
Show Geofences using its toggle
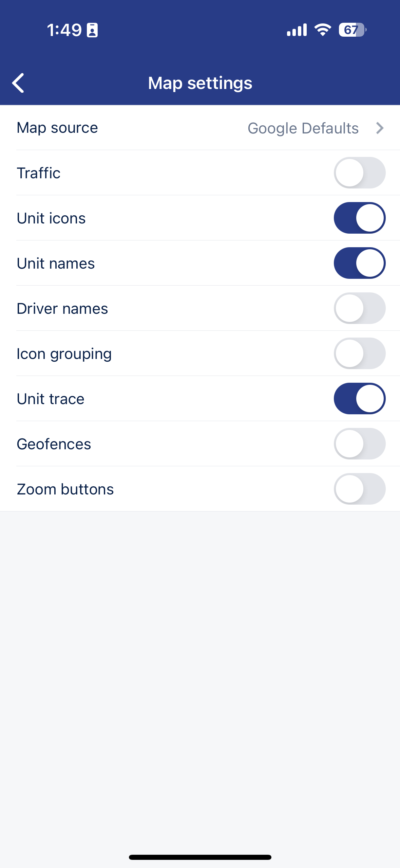pos(359,444)
